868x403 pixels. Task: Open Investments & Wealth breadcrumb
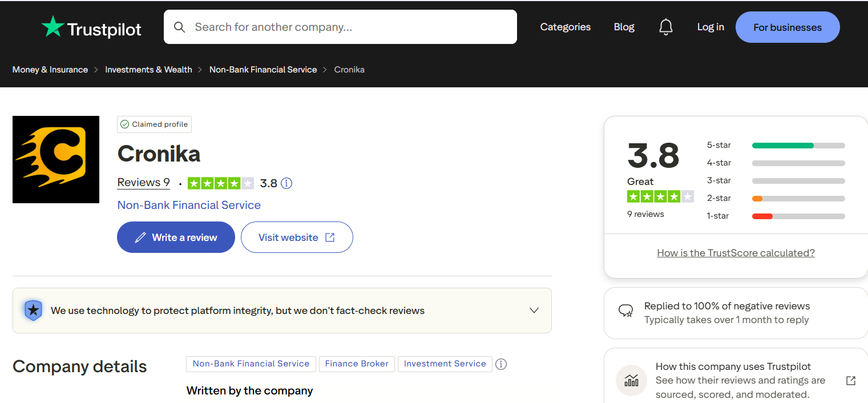coord(148,70)
